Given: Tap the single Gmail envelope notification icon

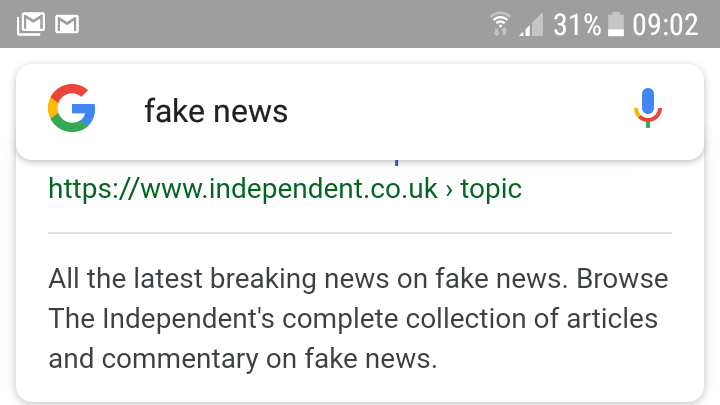Looking at the screenshot, I should 67,24.
